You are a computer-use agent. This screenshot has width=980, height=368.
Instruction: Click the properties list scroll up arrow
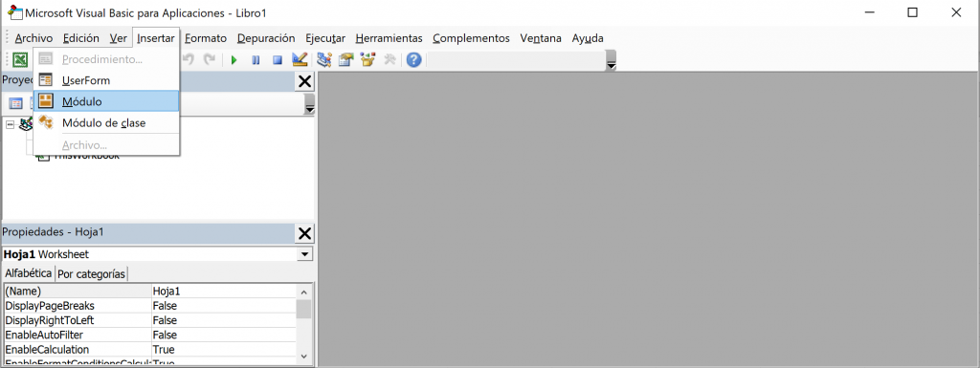tap(303, 292)
